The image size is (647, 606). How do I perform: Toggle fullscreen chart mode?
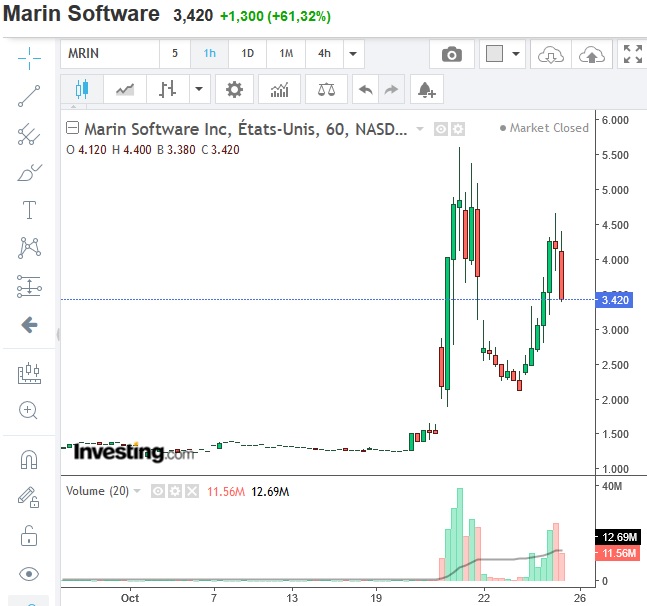pyautogui.click(x=633, y=54)
